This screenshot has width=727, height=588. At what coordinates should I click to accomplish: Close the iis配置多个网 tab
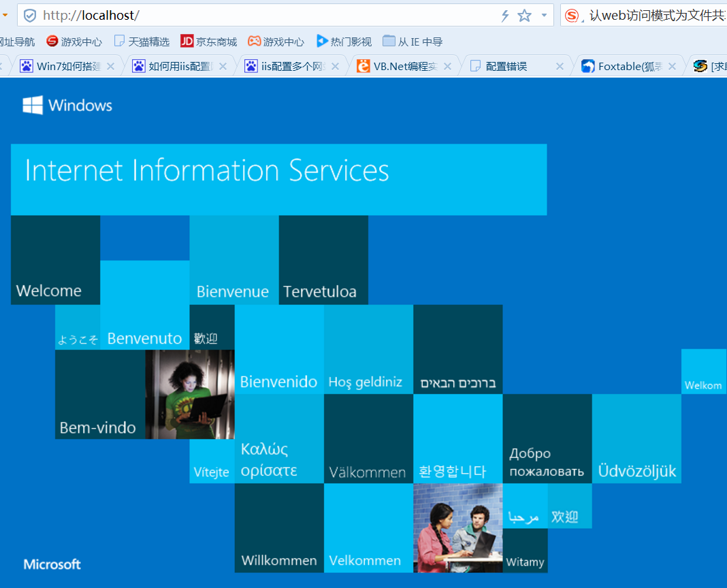[335, 66]
